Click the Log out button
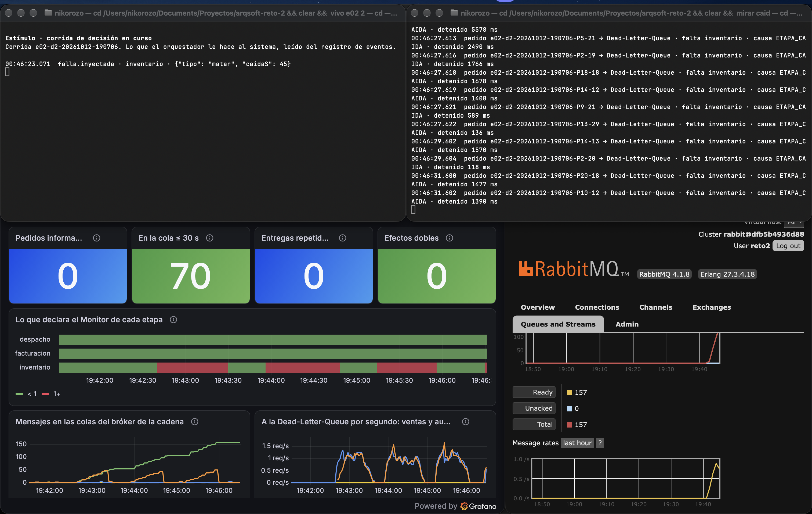Viewport: 812px width, 514px height. [x=788, y=246]
